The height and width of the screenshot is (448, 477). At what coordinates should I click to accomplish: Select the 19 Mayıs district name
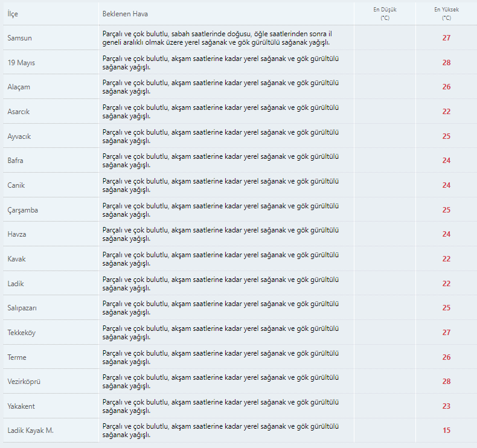(21, 63)
